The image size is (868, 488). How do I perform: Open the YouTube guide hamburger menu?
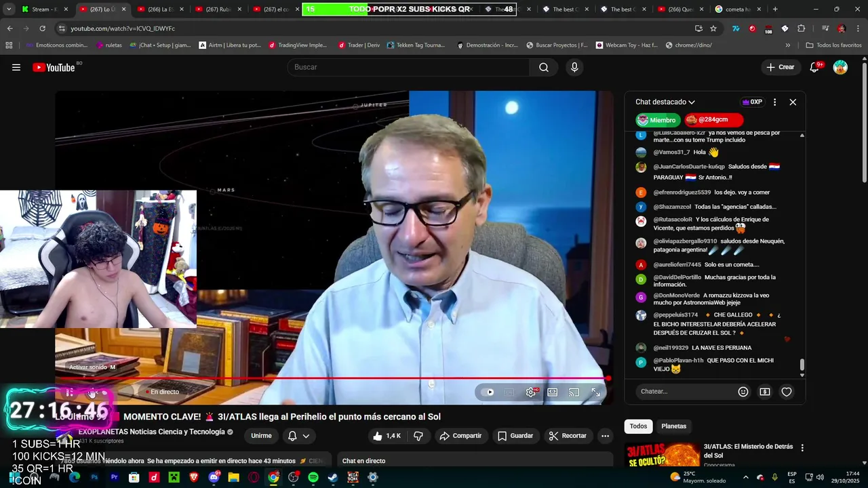click(x=16, y=67)
